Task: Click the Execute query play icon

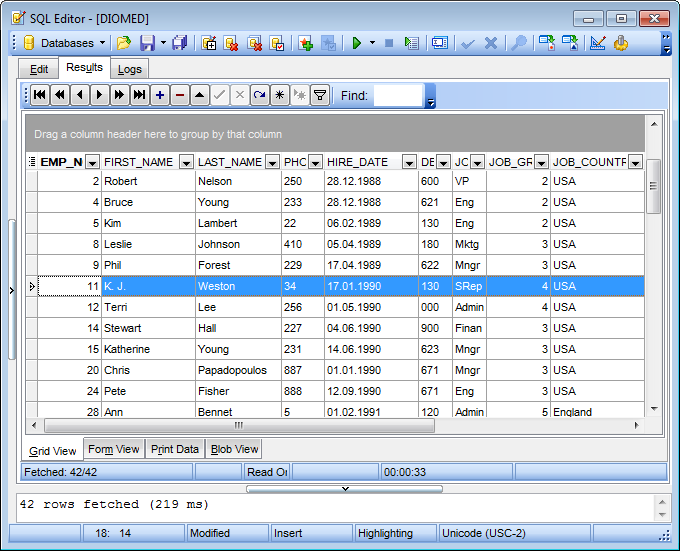Action: click(x=357, y=43)
